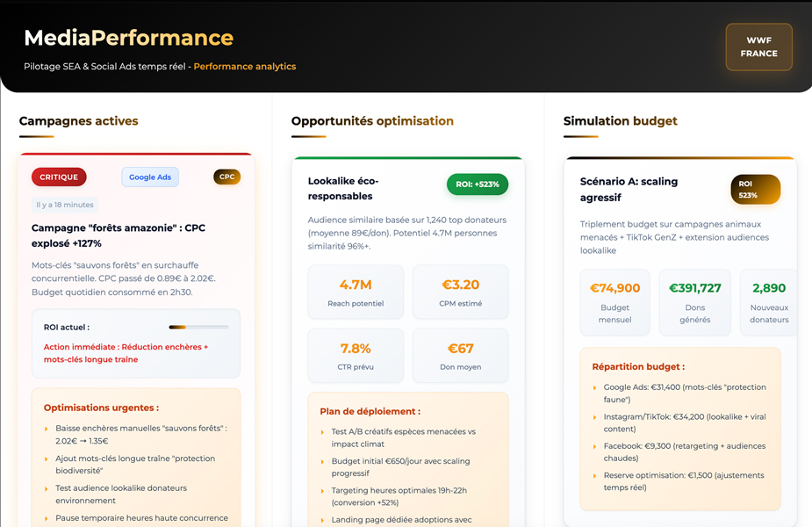The width and height of the screenshot is (812, 527).
Task: Click the green ROI +523% badge
Action: click(x=478, y=184)
